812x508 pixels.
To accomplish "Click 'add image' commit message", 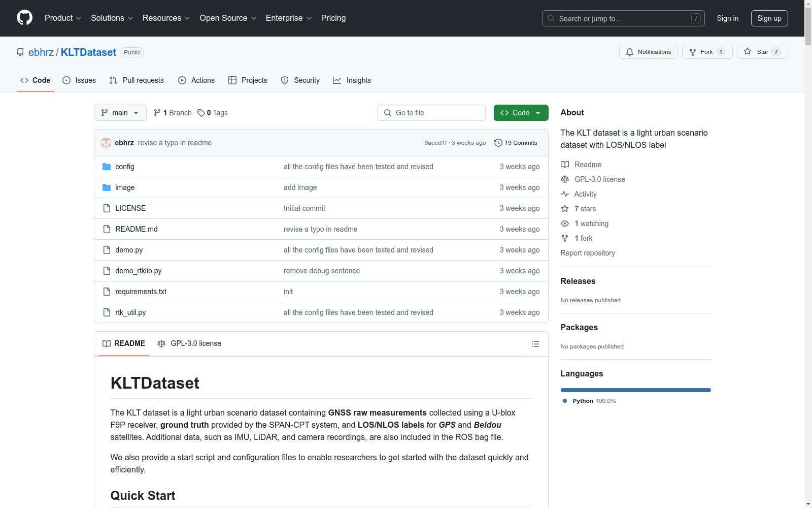I will coord(300,187).
